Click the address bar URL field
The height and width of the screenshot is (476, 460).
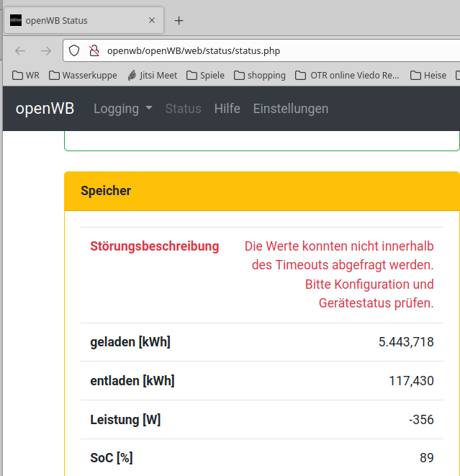[274, 50]
